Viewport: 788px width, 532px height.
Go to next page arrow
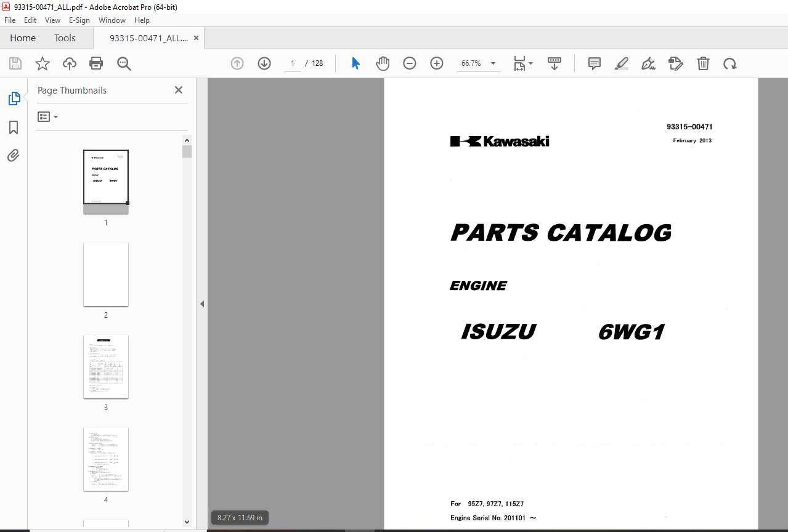(x=264, y=63)
